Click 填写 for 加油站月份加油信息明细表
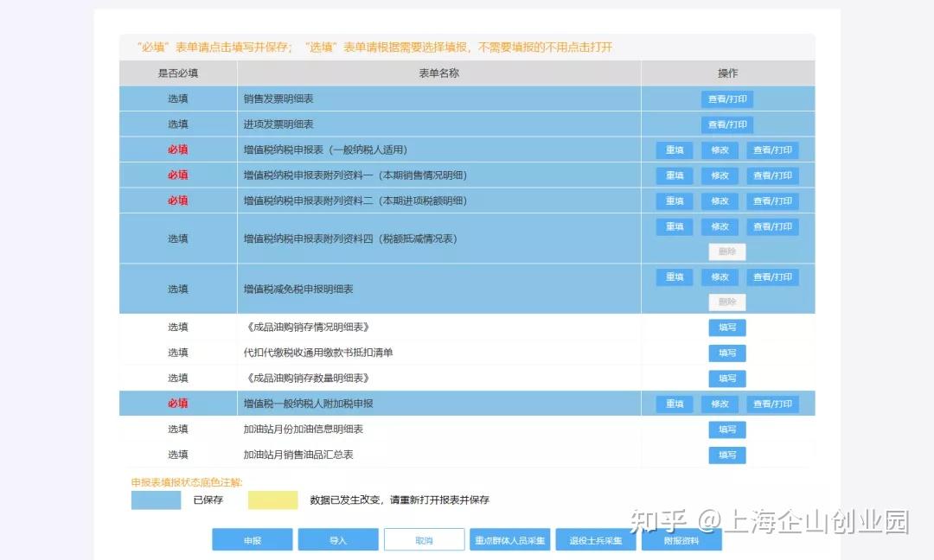This screenshot has height=560, width=934. 726,429
